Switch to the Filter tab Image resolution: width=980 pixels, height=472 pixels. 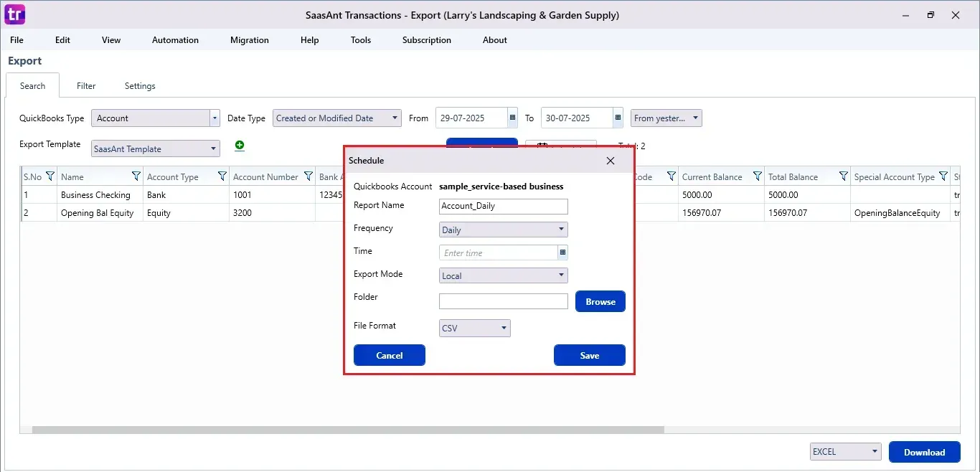coord(86,86)
